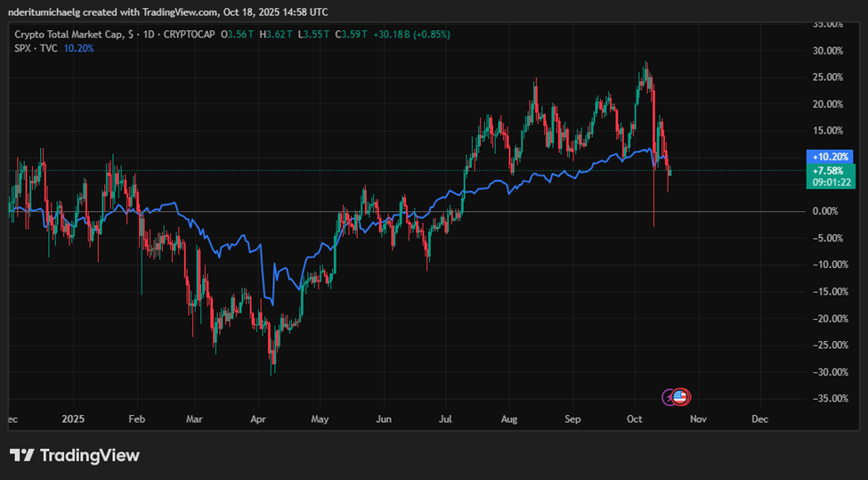Click the green +7.58% price scale label

click(830, 170)
